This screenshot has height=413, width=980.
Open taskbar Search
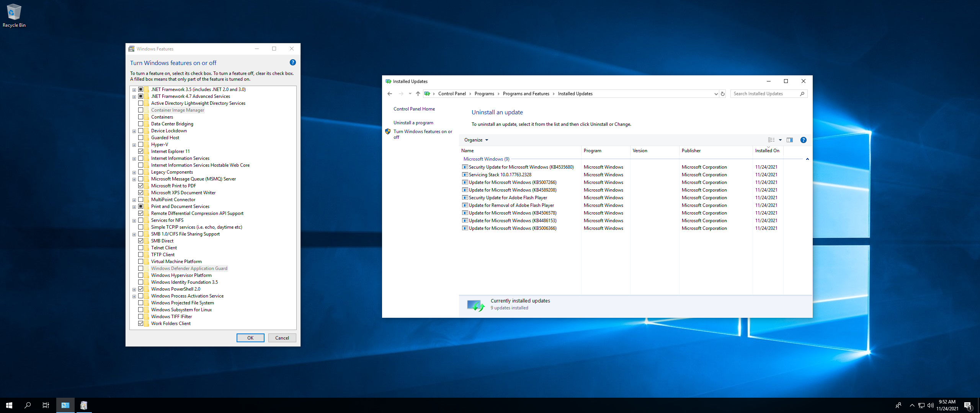coord(28,405)
